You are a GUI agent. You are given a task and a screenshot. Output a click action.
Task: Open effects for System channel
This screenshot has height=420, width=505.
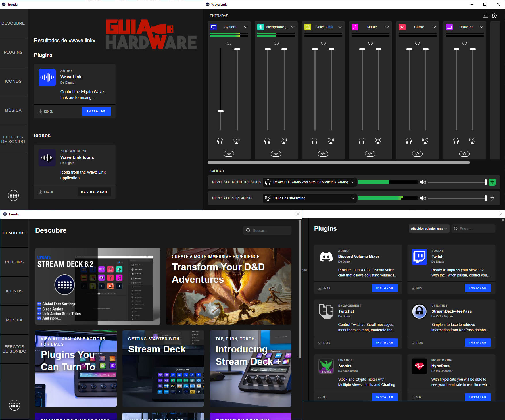(229, 154)
